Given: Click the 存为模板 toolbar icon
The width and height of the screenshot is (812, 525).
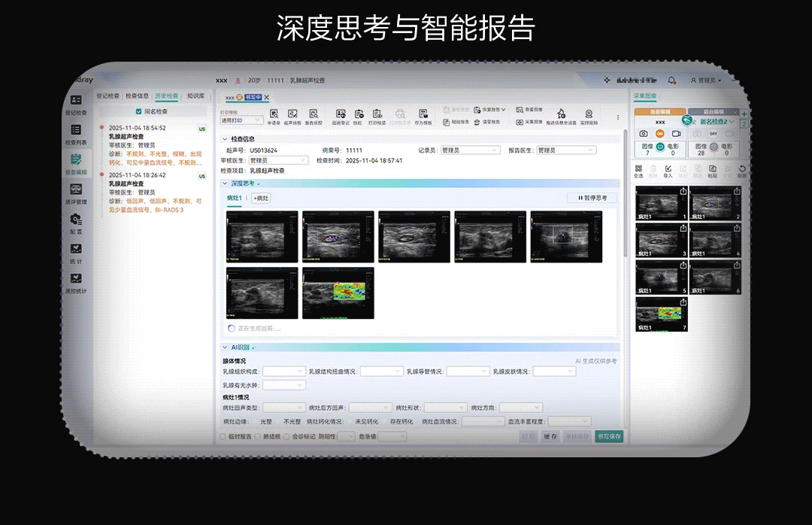Looking at the screenshot, I should pos(423,117).
